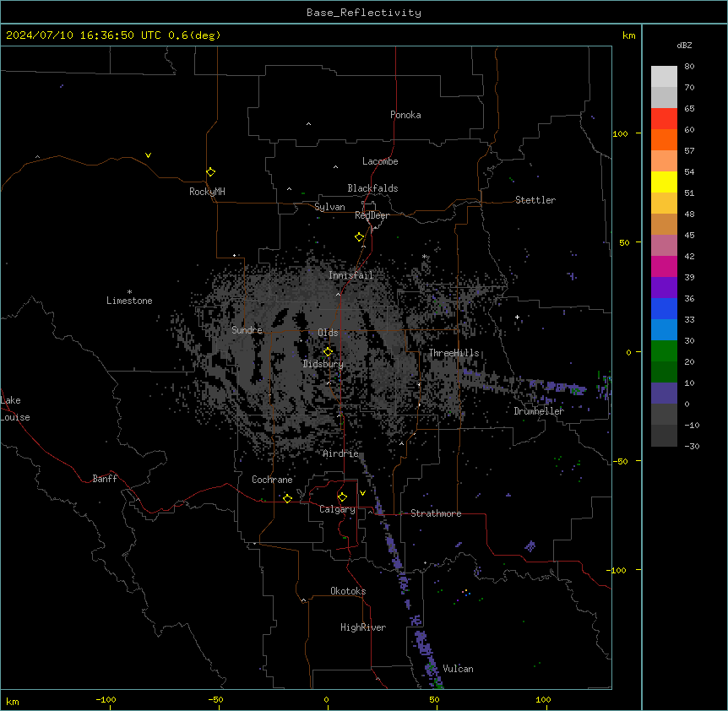Click the Calgary city label
This screenshot has width=728, height=711.
337,509
